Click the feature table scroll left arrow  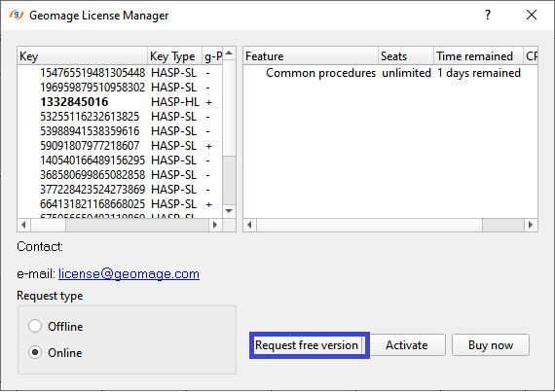tap(250, 225)
